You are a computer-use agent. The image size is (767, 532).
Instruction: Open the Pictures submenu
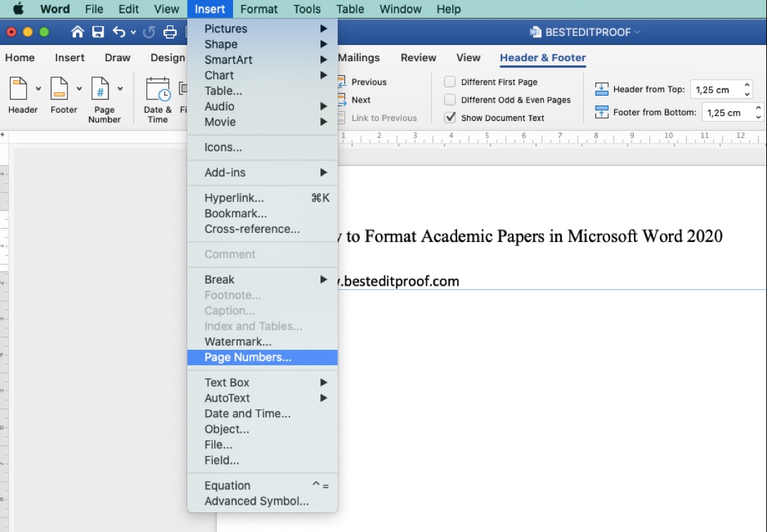point(225,29)
